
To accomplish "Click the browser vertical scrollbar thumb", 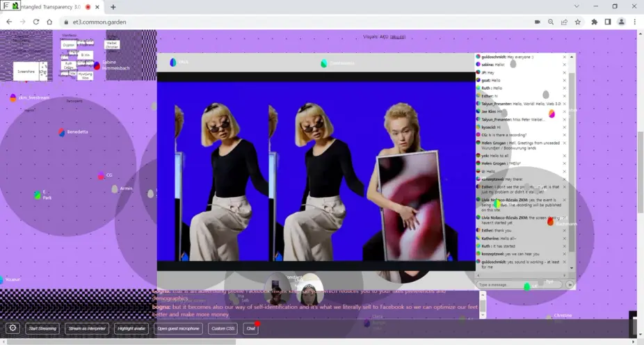I will pyautogui.click(x=641, y=172).
